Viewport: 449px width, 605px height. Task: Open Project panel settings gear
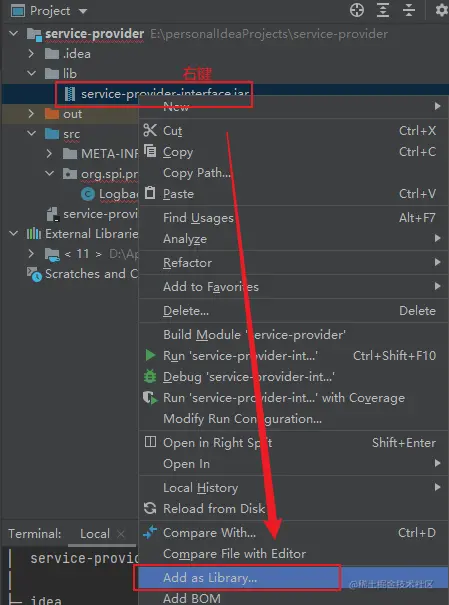pyautogui.click(x=442, y=10)
